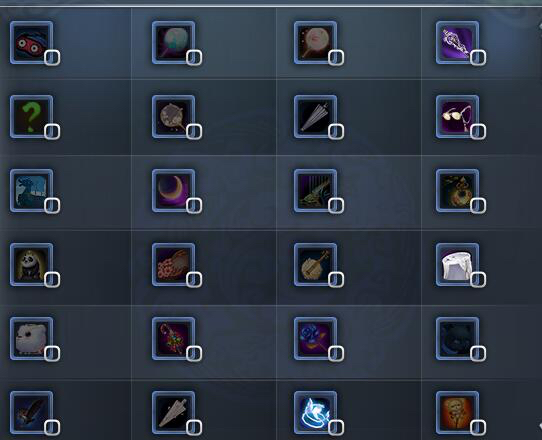The width and height of the screenshot is (542, 440).
Task: Select the round banjo instrument icon
Action: (x=315, y=265)
